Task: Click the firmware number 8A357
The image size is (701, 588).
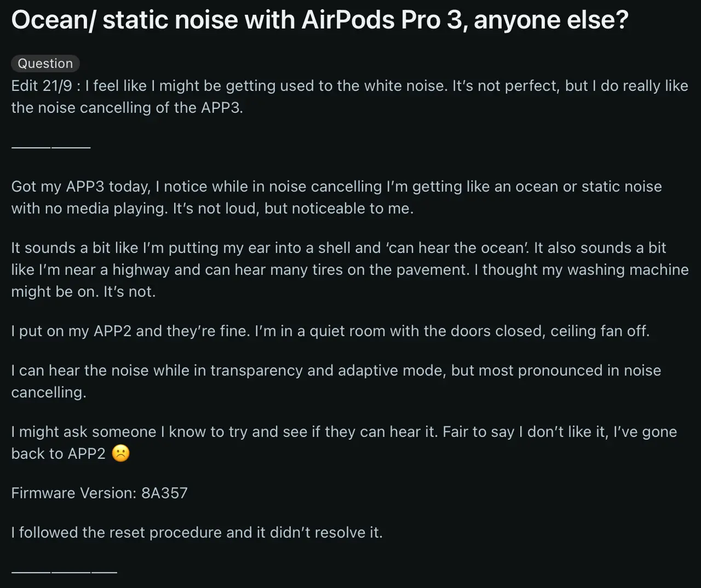Action: point(164,493)
